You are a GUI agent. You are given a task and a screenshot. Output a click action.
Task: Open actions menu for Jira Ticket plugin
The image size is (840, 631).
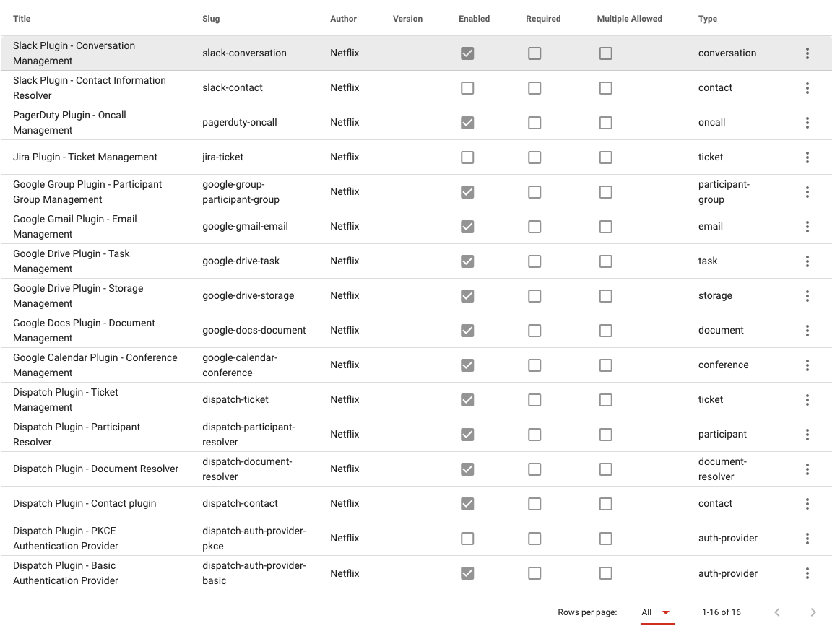[807, 157]
